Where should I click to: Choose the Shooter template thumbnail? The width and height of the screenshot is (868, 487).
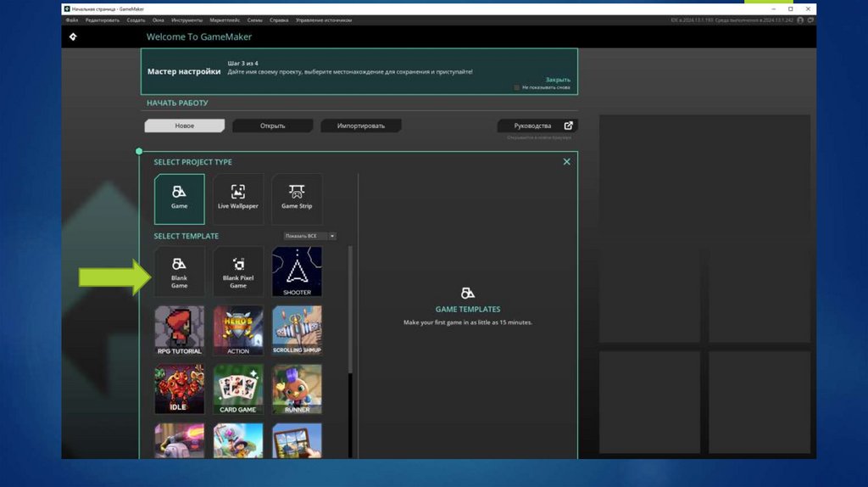[297, 271]
